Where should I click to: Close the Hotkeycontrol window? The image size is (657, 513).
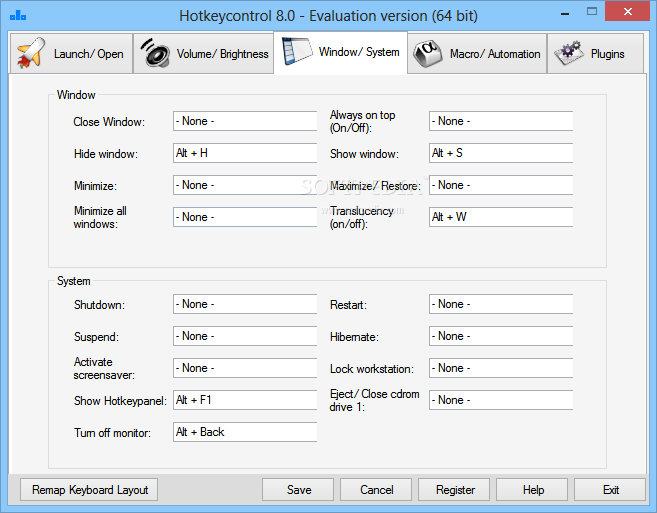pyautogui.click(x=627, y=12)
